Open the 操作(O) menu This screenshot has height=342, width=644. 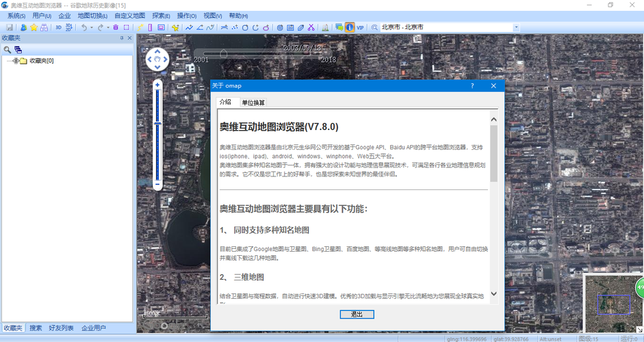187,16
